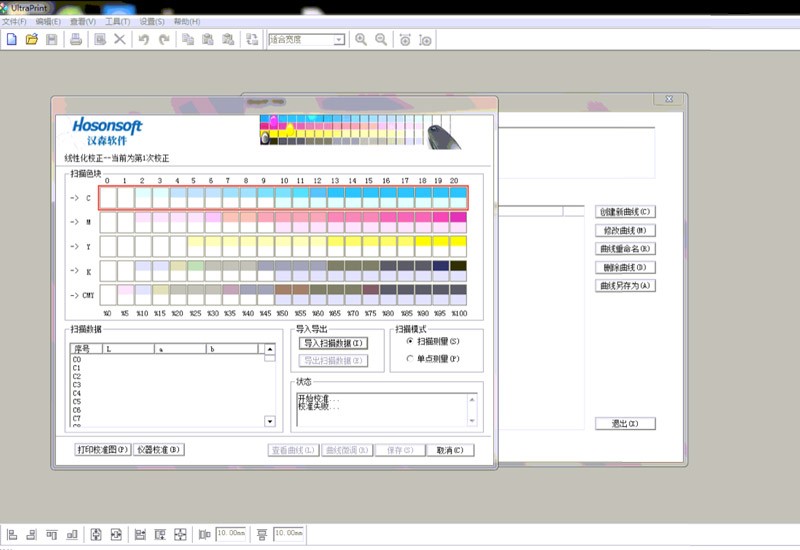The width and height of the screenshot is (800, 550).
Task: Click the Undo arrow icon
Action: [x=143, y=39]
